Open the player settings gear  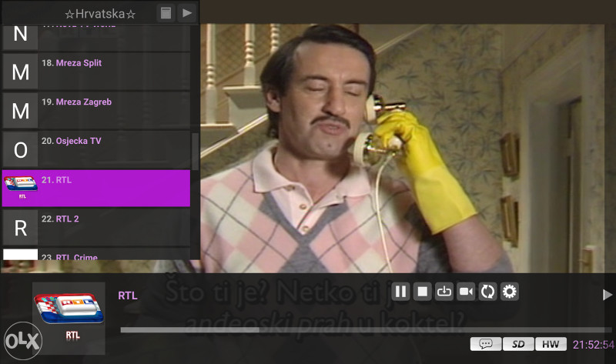point(510,292)
